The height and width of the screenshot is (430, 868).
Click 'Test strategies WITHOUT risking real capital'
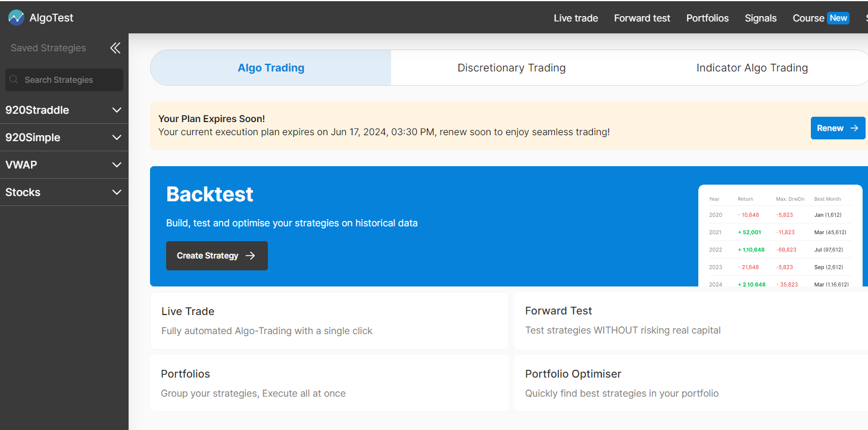coord(623,330)
